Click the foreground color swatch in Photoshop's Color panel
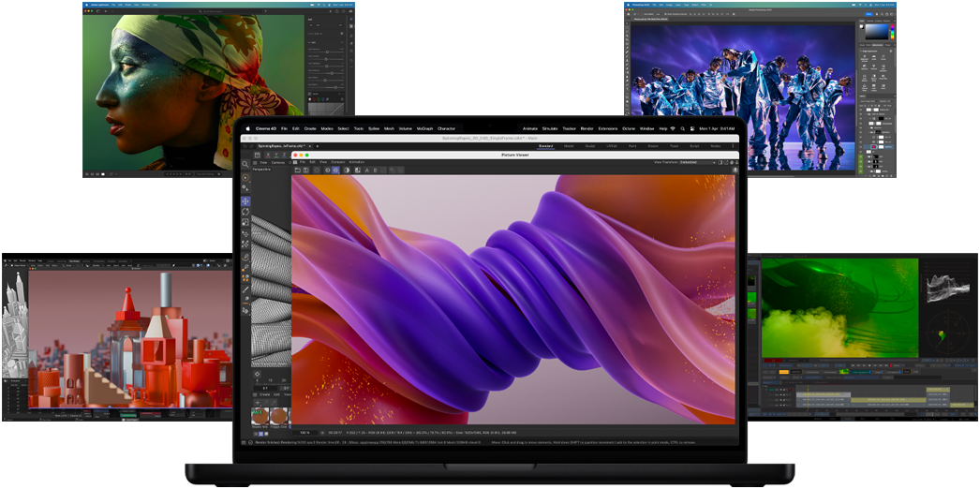The width and height of the screenshot is (980, 489). point(862,26)
